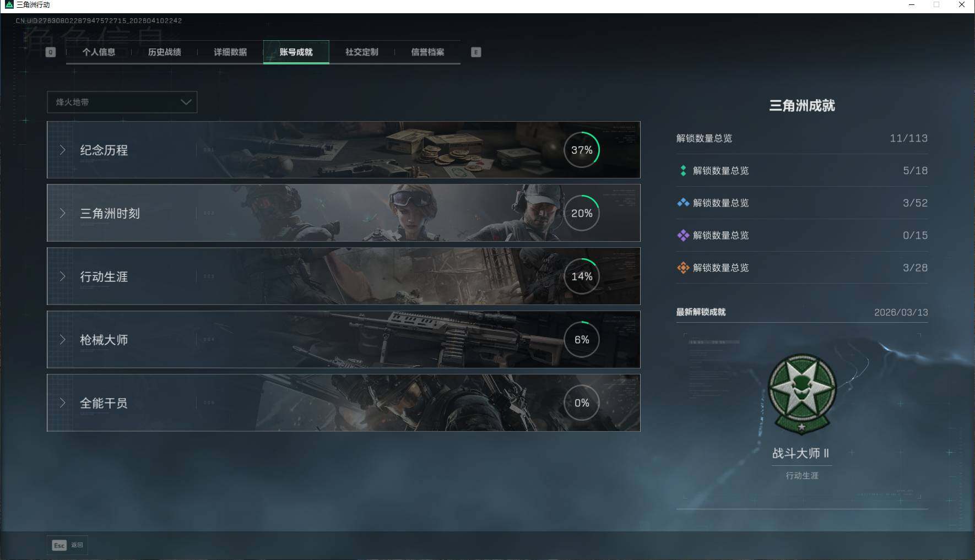Viewport: 975px width, 560px height.
Task: Expand the 全能干员 achievement category
Action: [343, 403]
